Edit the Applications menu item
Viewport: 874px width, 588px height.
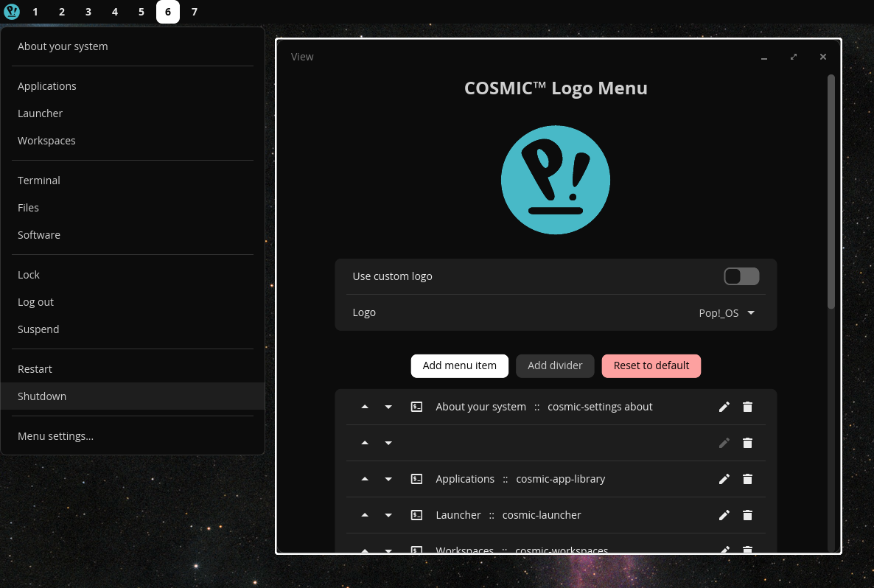tap(724, 479)
